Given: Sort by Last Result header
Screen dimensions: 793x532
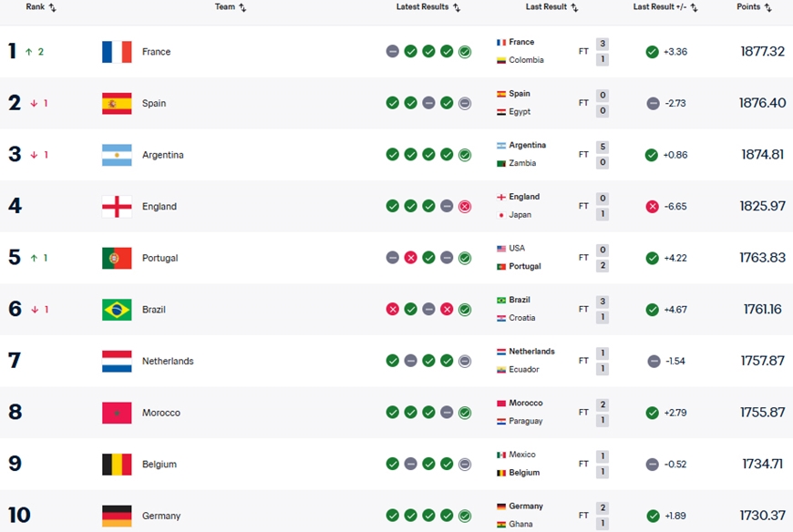Looking at the screenshot, I should [552, 7].
